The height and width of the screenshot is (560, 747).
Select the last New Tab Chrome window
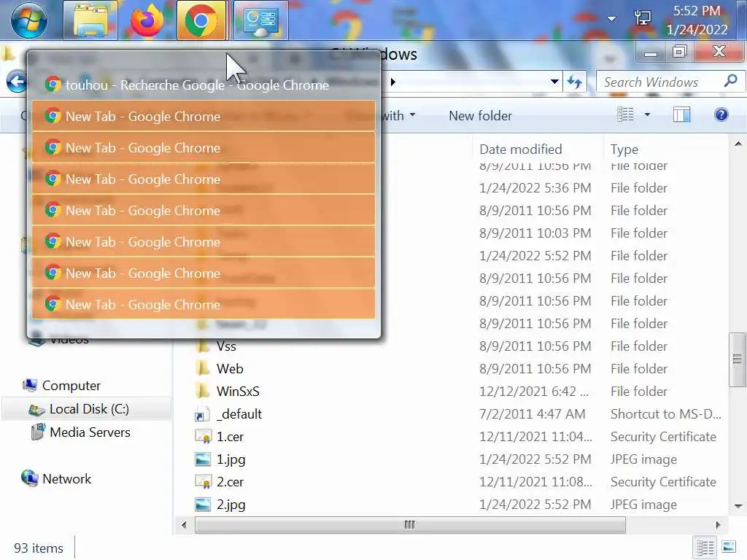point(204,304)
